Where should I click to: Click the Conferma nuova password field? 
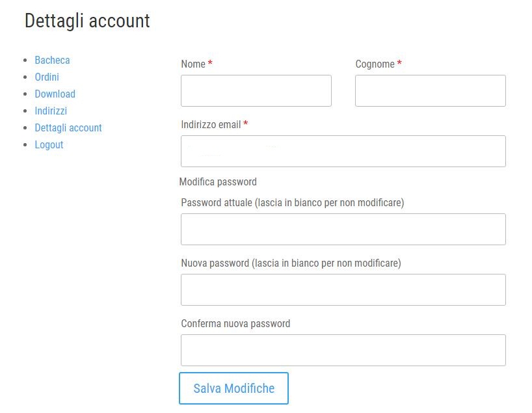click(x=343, y=350)
